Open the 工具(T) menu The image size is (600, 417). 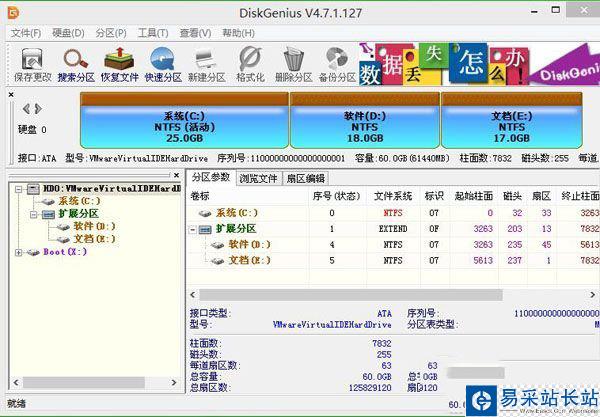(153, 33)
